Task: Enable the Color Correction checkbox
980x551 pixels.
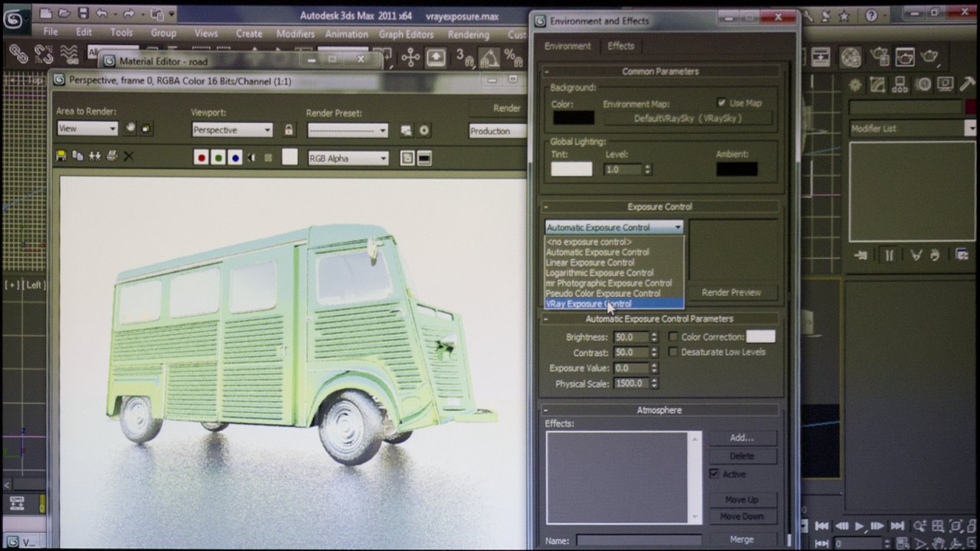Action: (x=673, y=337)
